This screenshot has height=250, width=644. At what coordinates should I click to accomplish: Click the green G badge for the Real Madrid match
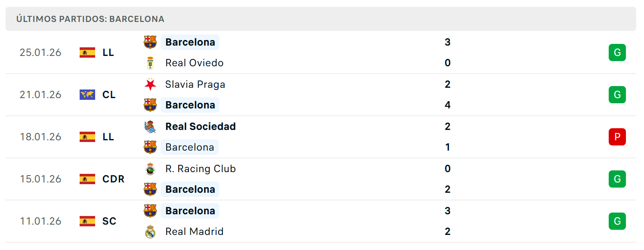(x=617, y=221)
